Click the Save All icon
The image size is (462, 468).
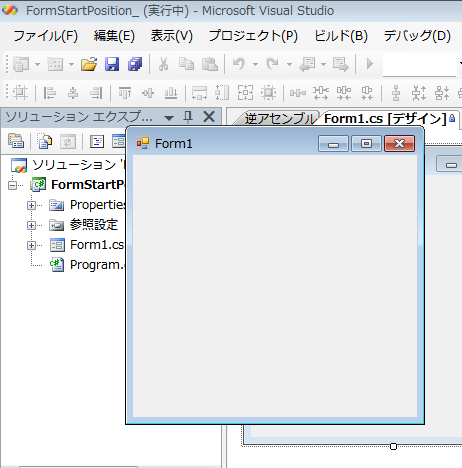click(135, 64)
